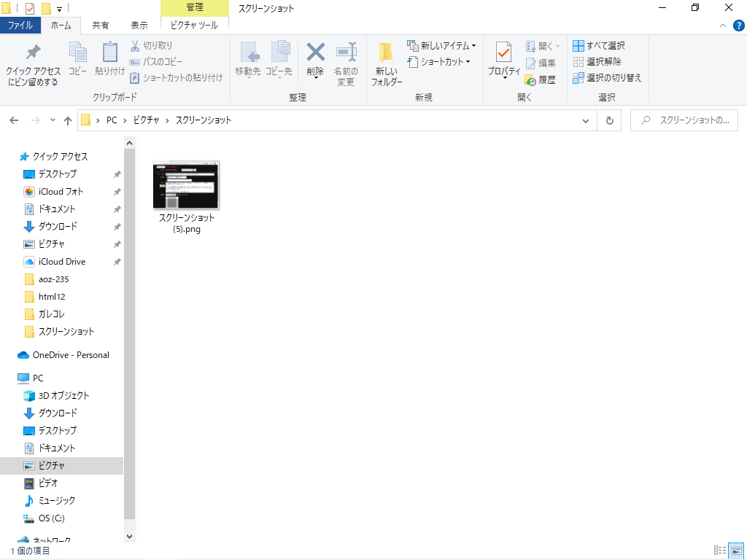Switch to large thumbnails view icon
This screenshot has width=747, height=560.
736,551
